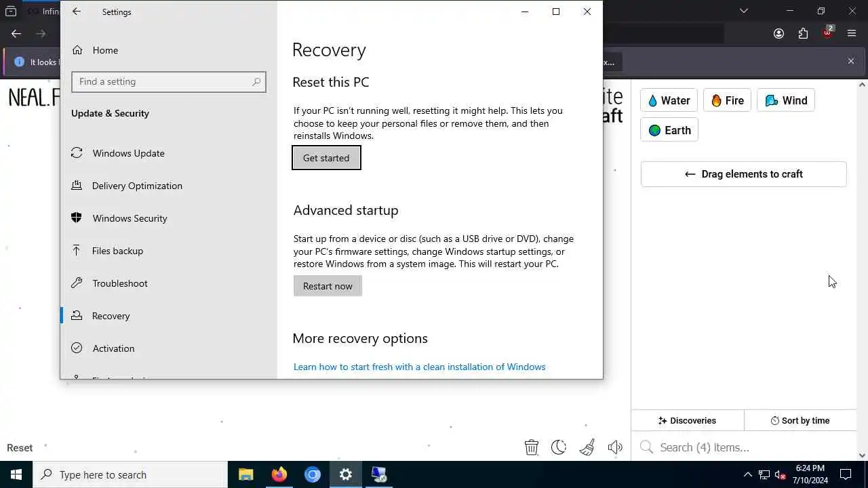The height and width of the screenshot is (488, 868).
Task: Select the Water element
Action: pyautogui.click(x=669, y=100)
